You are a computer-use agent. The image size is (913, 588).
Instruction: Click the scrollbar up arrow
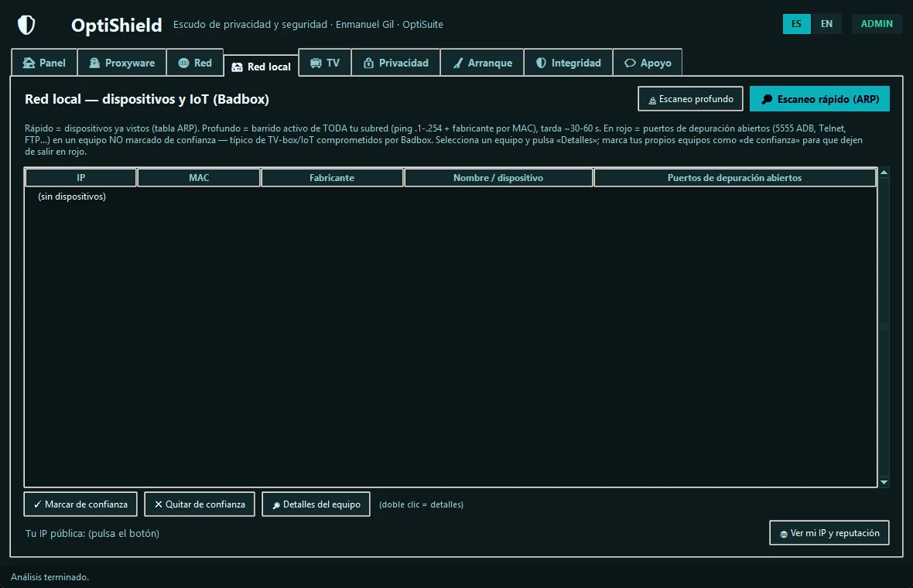click(884, 173)
